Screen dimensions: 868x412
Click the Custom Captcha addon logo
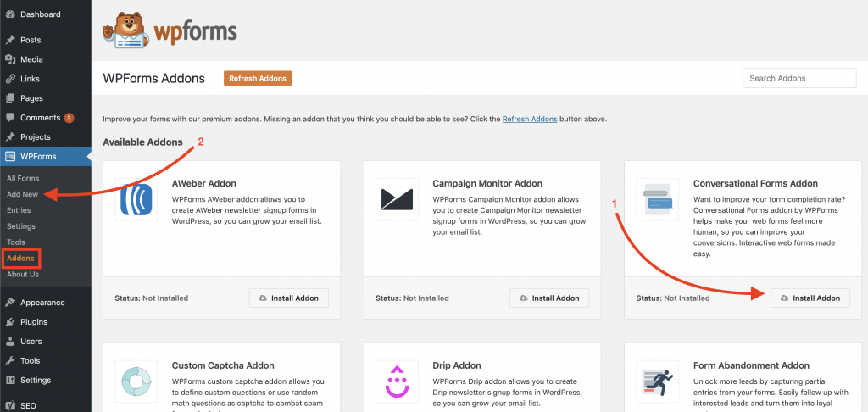point(136,381)
